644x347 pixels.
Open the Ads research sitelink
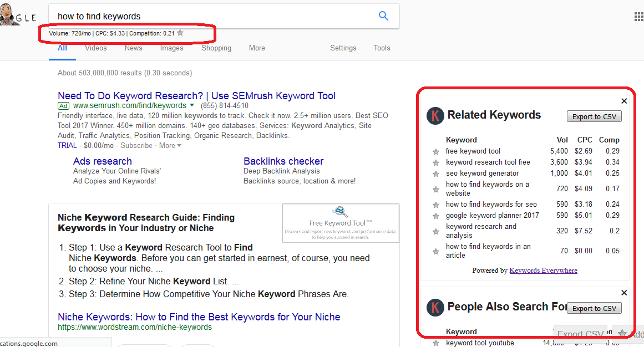click(102, 161)
